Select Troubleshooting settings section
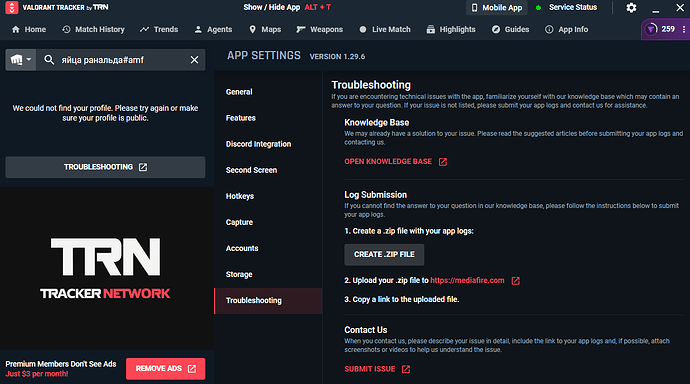The image size is (690, 384). (x=268, y=301)
